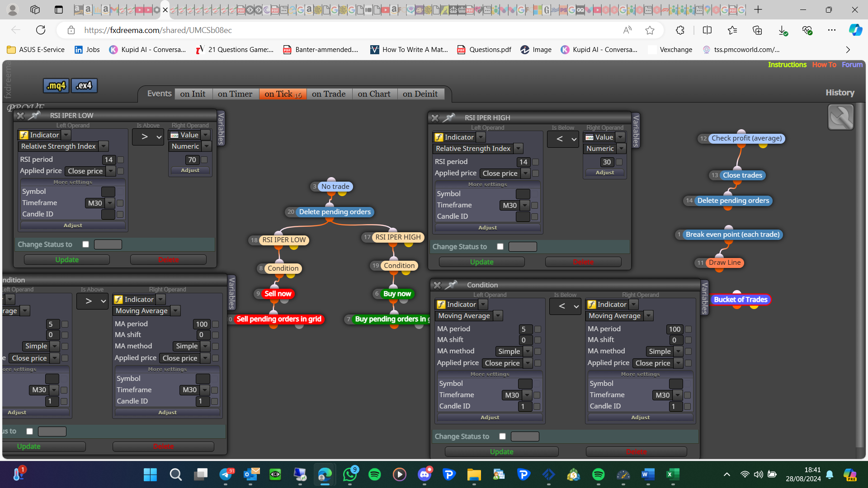
Task: Switch to the on Init event tab
Action: pyautogui.click(x=193, y=94)
